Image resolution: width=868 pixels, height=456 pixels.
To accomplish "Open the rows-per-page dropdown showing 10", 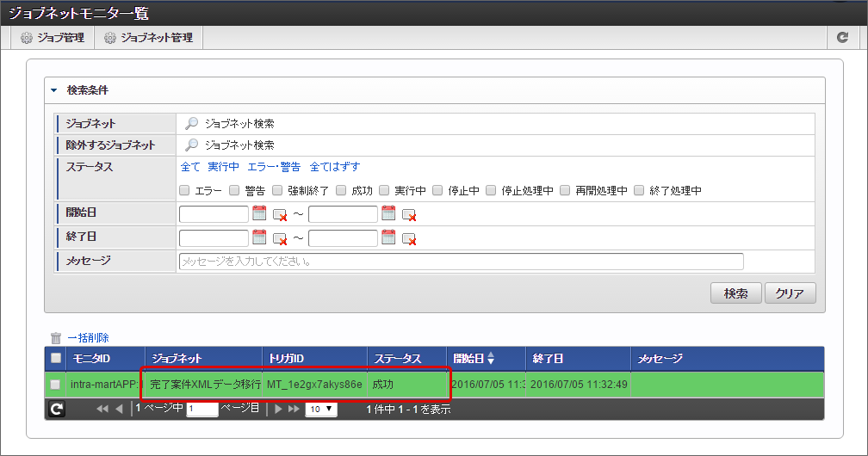I will point(321,409).
